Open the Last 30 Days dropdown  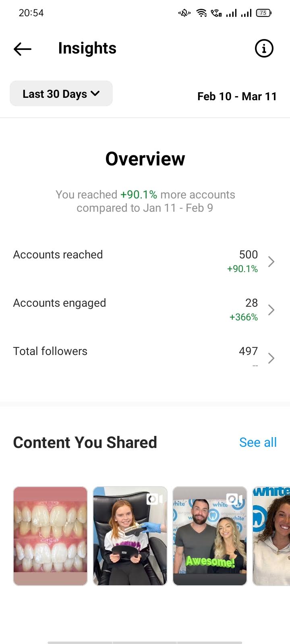(x=61, y=94)
